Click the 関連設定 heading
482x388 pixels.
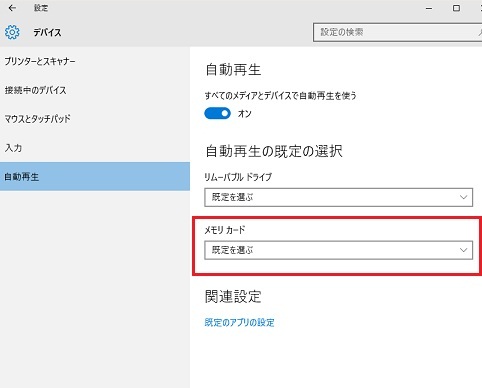(x=233, y=296)
